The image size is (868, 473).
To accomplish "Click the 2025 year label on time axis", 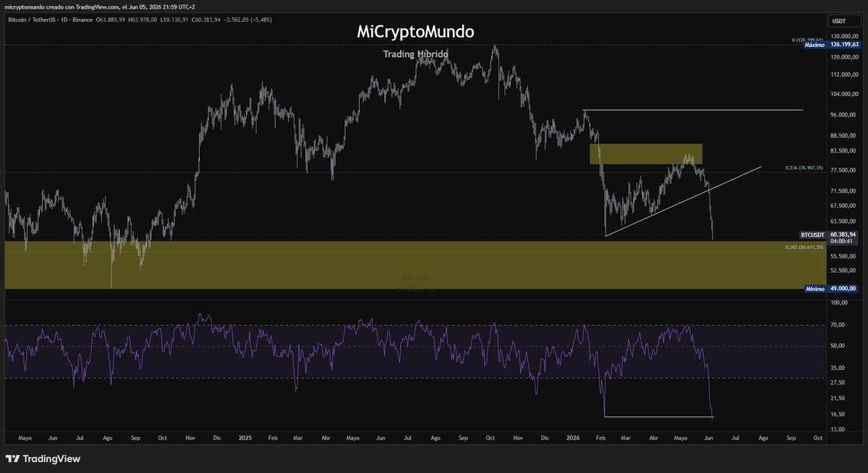I will tap(244, 438).
